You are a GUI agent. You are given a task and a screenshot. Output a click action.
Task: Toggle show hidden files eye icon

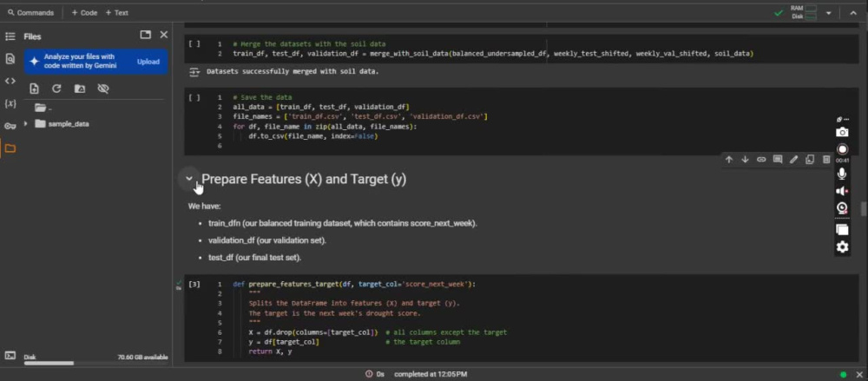103,89
